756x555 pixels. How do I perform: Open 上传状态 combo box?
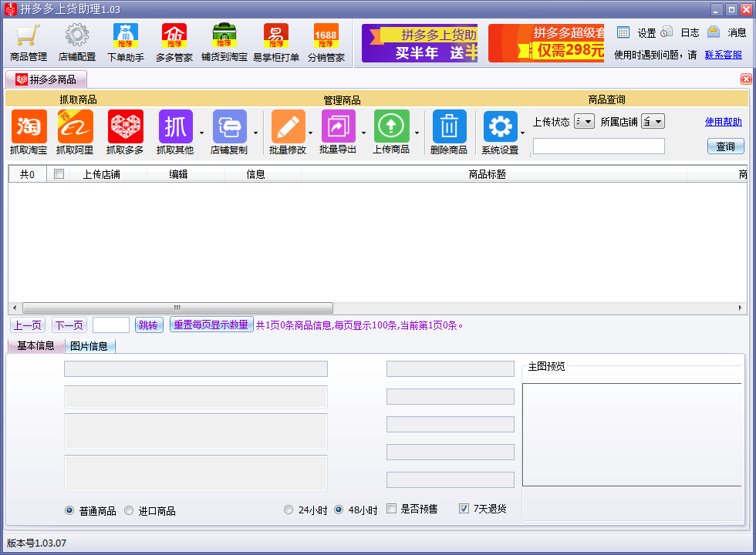click(584, 122)
